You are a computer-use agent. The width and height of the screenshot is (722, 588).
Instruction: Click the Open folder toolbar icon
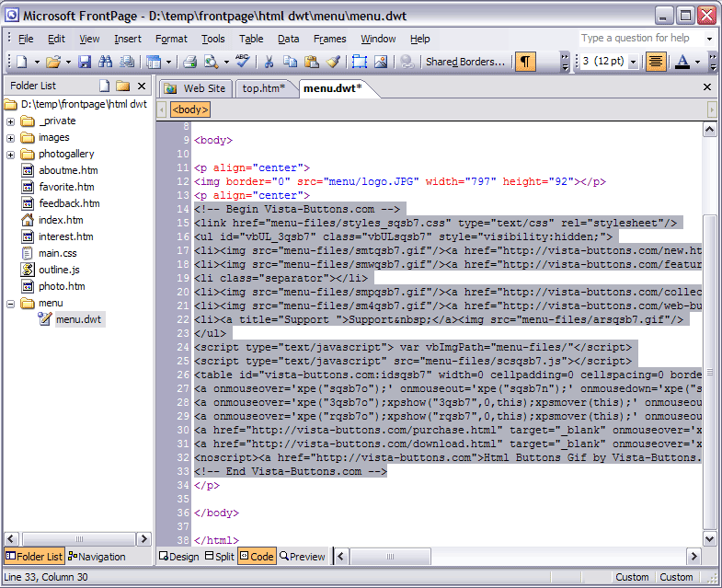[53, 62]
